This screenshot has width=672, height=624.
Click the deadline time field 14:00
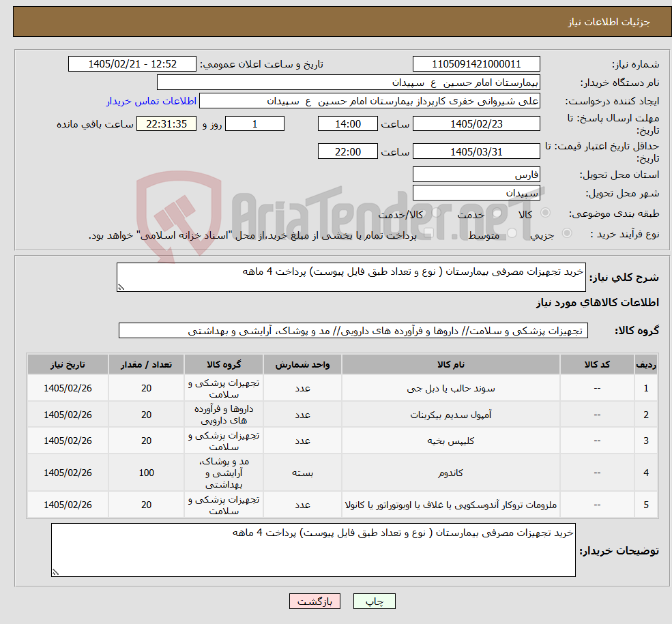[x=347, y=124]
